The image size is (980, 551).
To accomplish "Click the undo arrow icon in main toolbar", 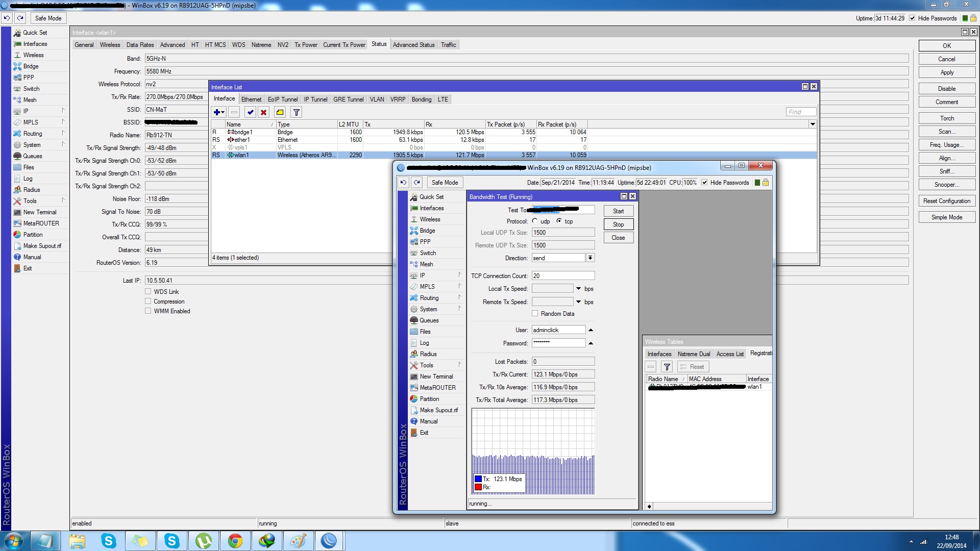I will 7,18.
